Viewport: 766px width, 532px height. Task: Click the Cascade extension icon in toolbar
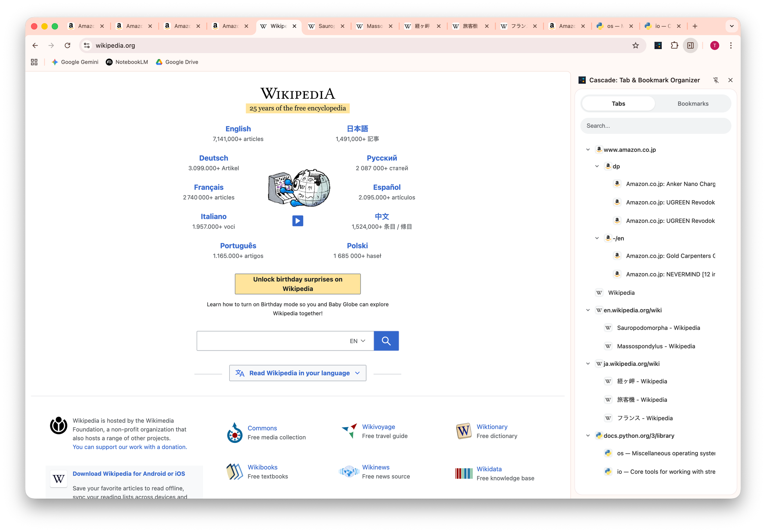pos(658,45)
